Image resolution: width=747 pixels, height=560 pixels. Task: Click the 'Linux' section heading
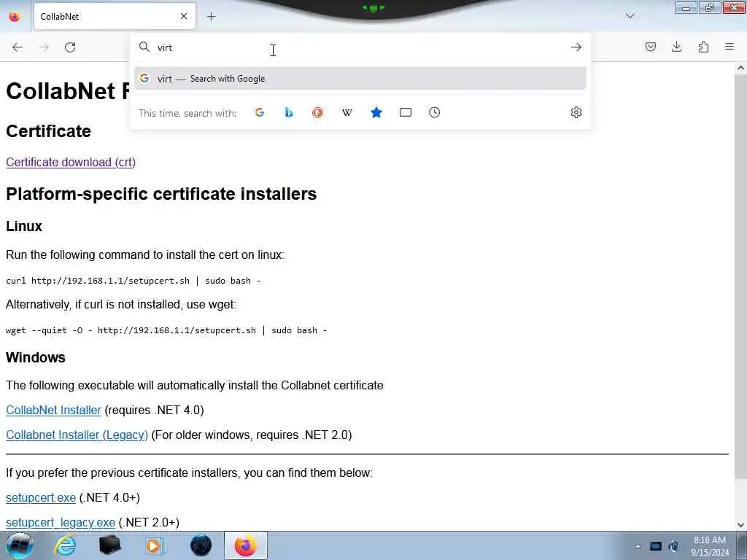(x=24, y=226)
